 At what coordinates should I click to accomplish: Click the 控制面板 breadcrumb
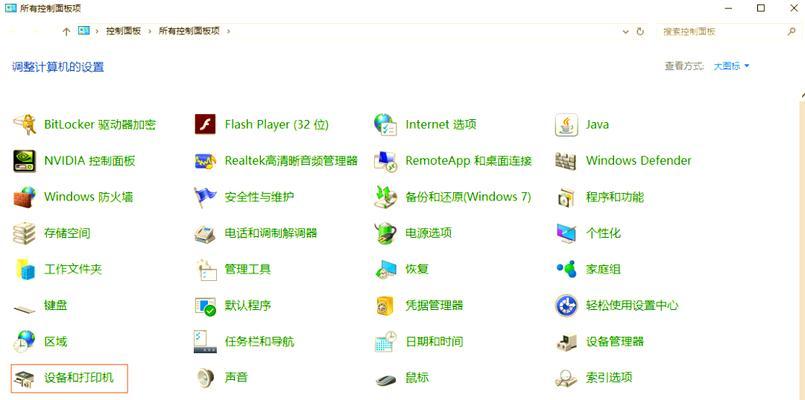(123, 31)
